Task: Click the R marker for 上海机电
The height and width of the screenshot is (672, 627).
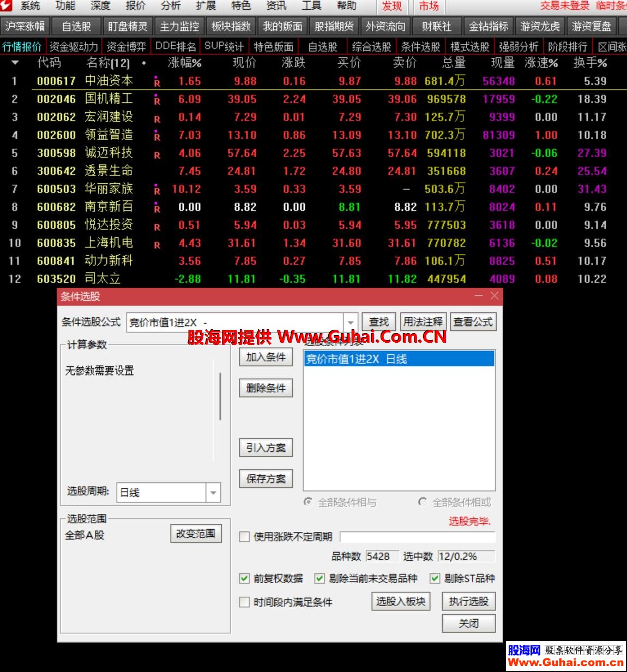Action: click(157, 245)
